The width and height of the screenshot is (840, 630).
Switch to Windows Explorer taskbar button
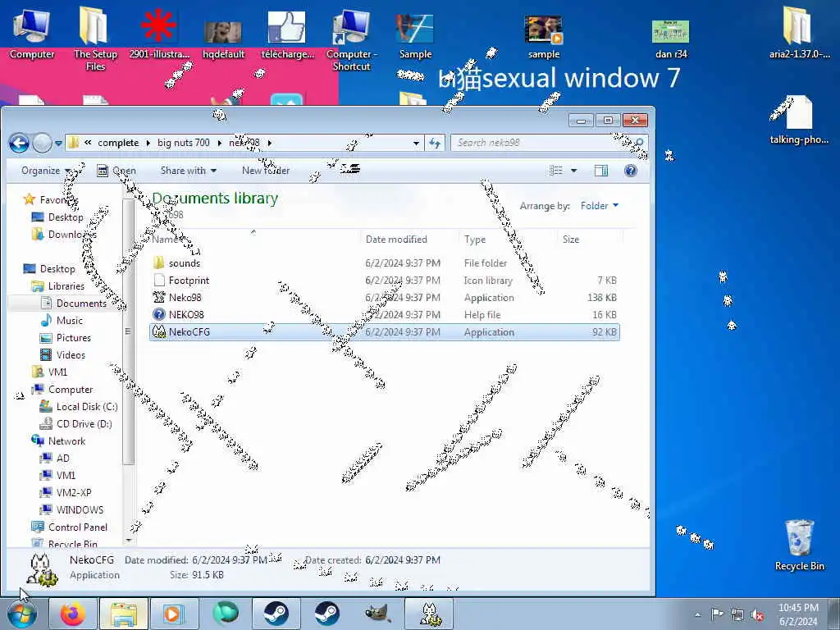pyautogui.click(x=124, y=614)
